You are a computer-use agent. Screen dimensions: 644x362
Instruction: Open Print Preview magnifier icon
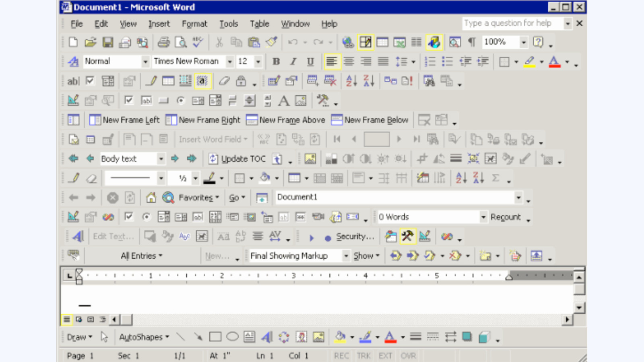coord(181,42)
